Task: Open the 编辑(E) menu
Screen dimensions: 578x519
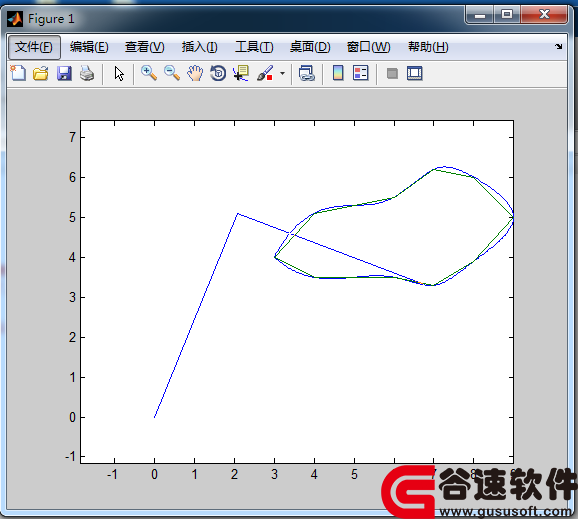Action: coord(89,47)
